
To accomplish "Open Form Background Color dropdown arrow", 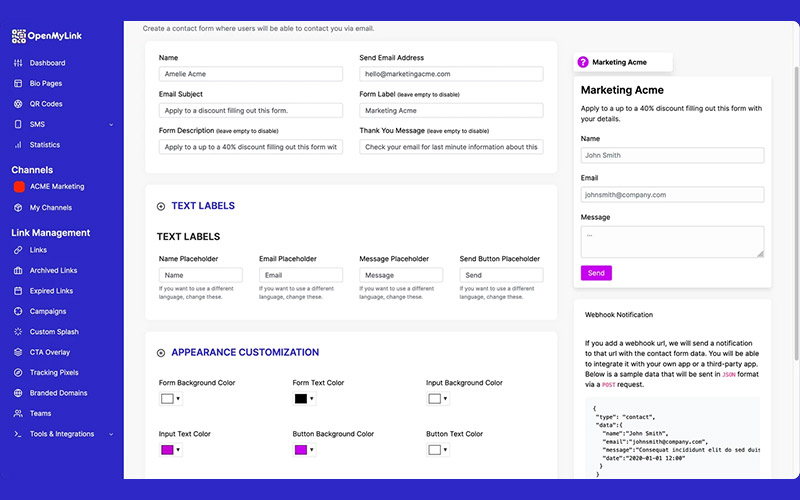I will click(178, 399).
